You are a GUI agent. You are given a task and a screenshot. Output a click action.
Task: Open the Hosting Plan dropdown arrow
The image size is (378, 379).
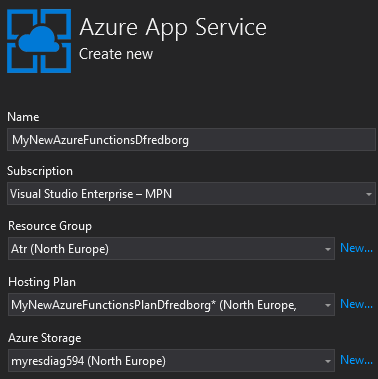(328, 305)
